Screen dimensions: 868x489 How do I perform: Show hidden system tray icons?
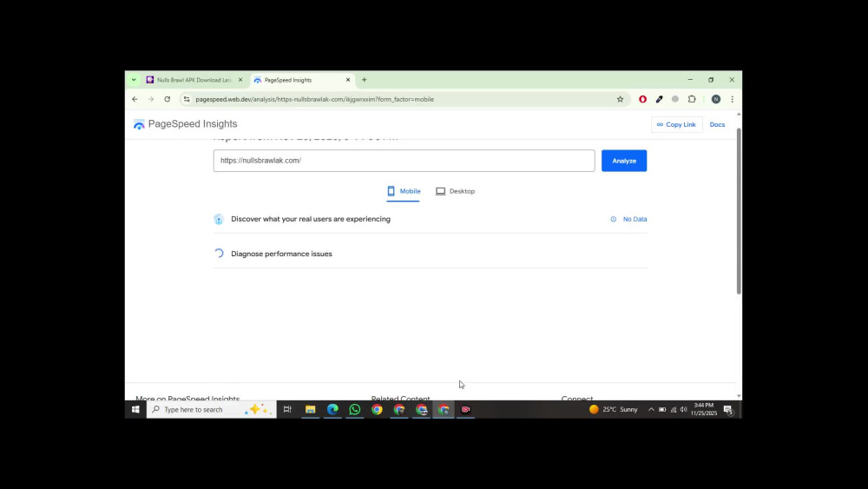(x=651, y=410)
